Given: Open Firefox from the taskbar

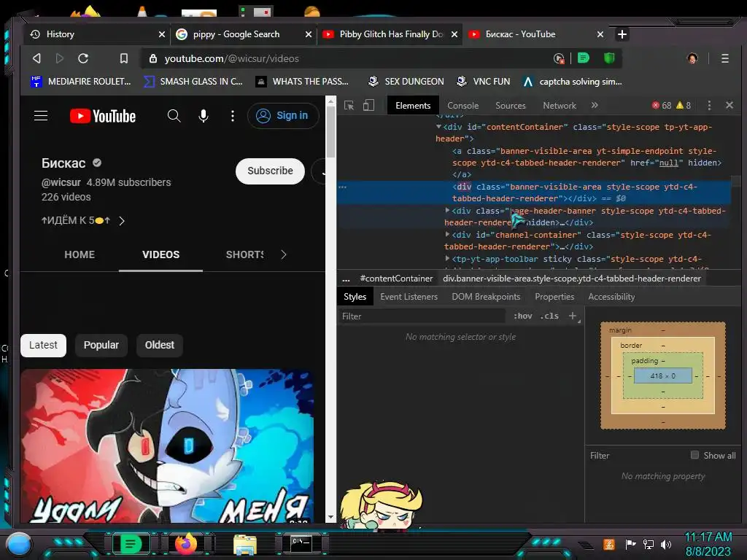Looking at the screenshot, I should click(x=186, y=544).
